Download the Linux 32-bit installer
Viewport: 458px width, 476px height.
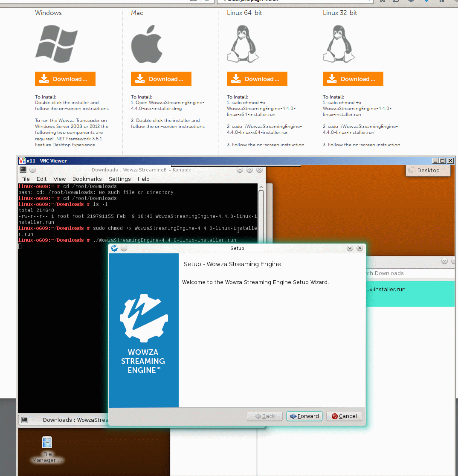point(353,79)
